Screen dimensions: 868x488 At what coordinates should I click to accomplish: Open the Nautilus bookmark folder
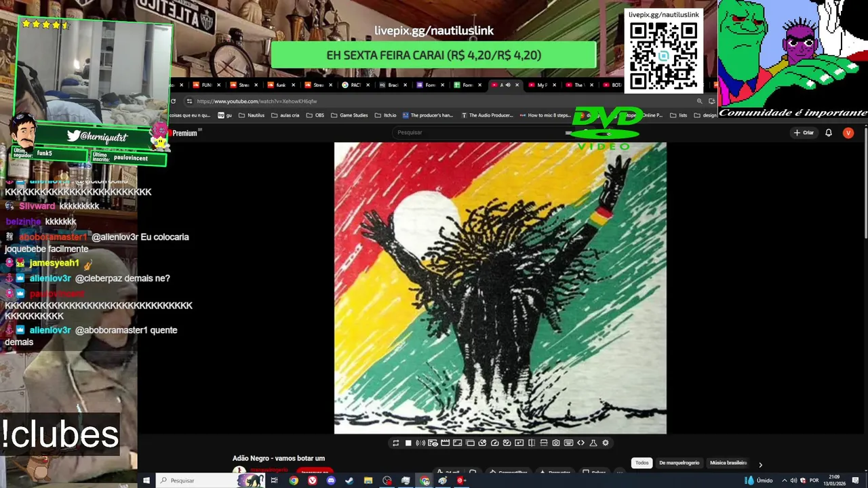(x=252, y=115)
